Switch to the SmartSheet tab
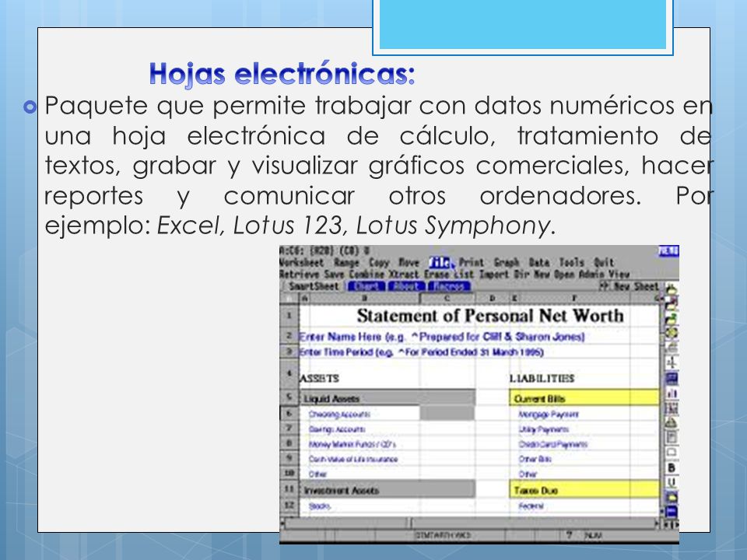This screenshot has height=560, width=747. tap(314, 286)
